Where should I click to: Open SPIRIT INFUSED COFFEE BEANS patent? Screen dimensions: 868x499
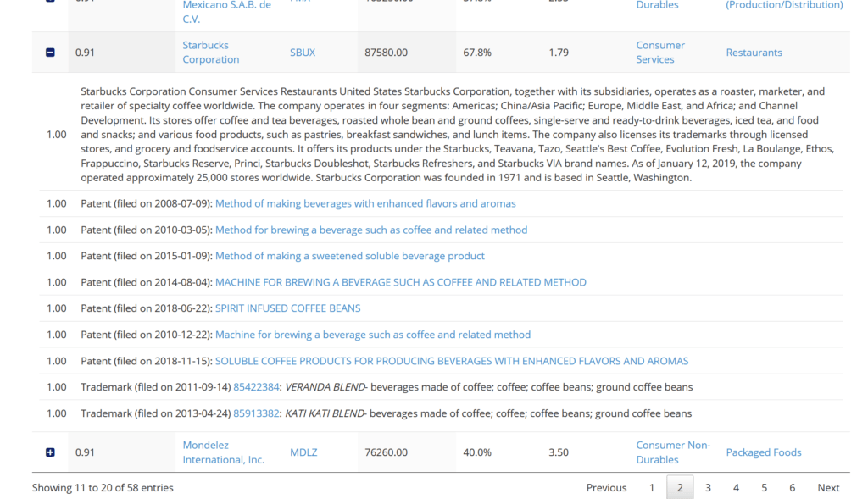(288, 308)
